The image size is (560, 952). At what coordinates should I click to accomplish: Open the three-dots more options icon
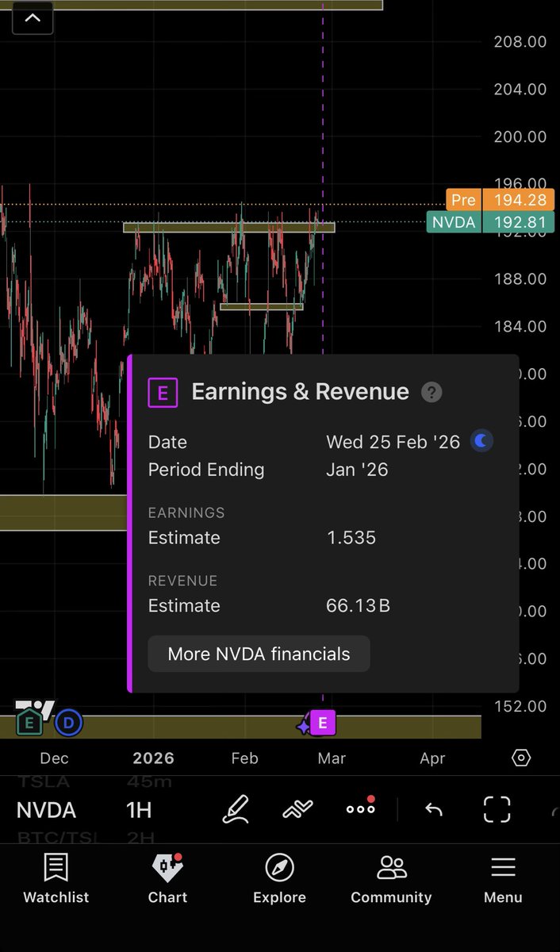tap(361, 808)
